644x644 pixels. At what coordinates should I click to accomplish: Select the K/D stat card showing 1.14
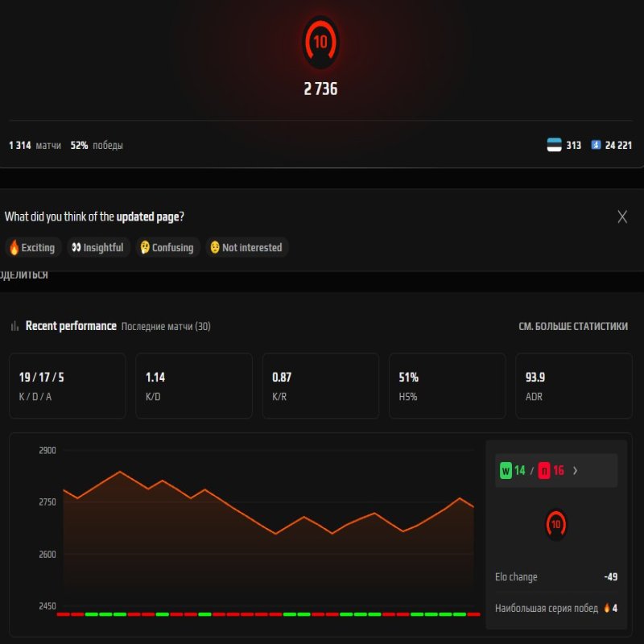coord(194,386)
